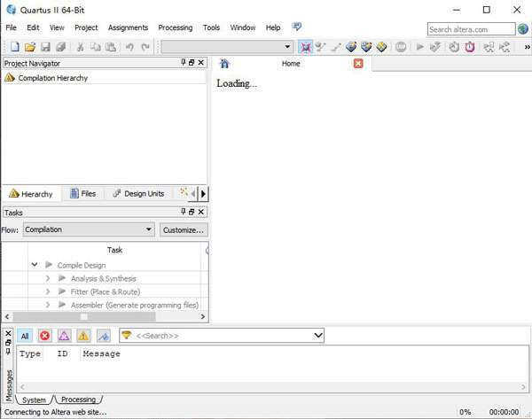Viewport: 532px width, 419px height.
Task: Open the Help menu
Action: coord(273,27)
